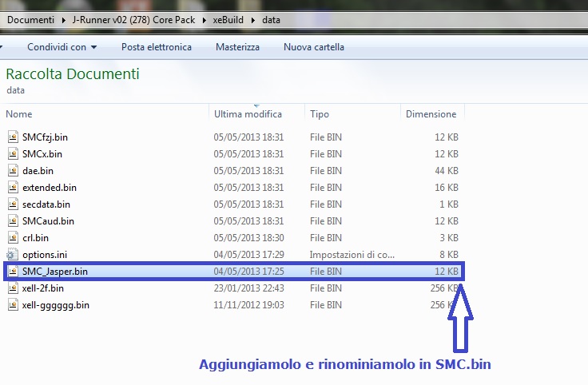The image size is (588, 385).
Task: Select the SMC_Jasper.bin file icon
Action: [x=13, y=272]
